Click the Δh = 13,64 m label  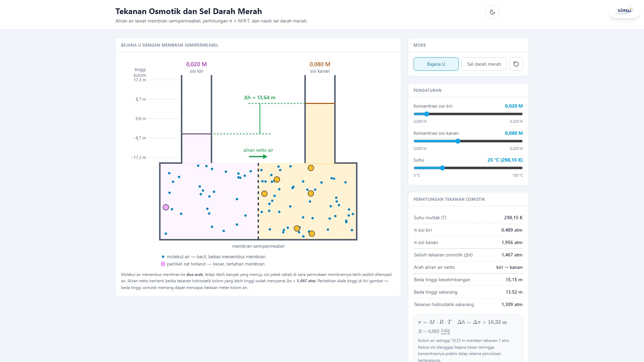tap(260, 98)
